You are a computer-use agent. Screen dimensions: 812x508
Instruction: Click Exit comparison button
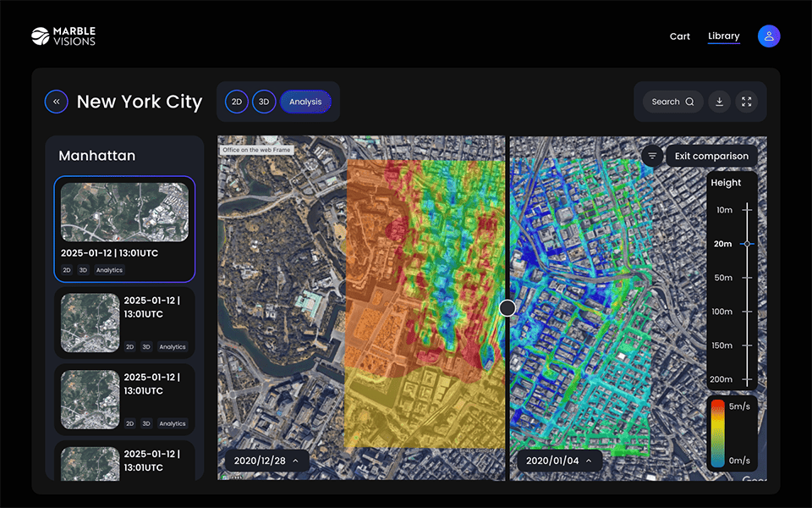click(x=711, y=156)
